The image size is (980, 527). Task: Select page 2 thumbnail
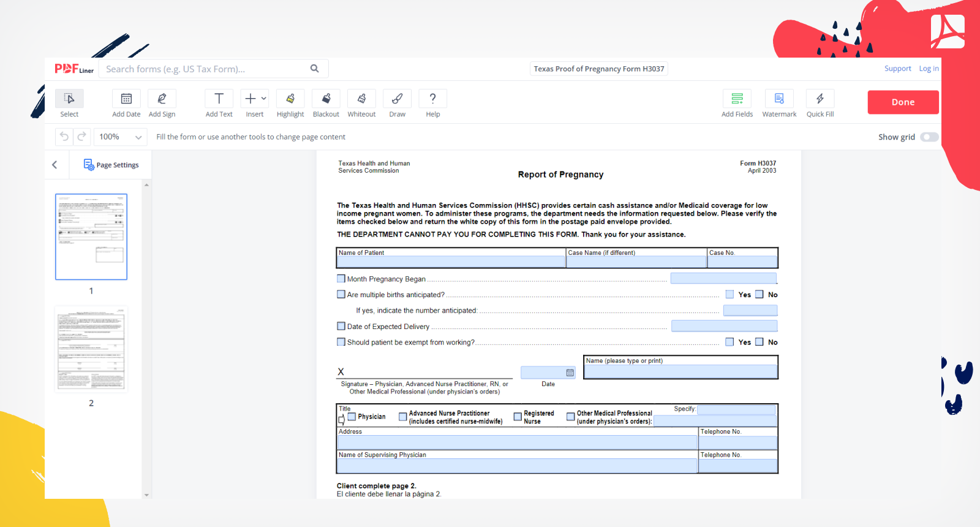pyautogui.click(x=91, y=349)
